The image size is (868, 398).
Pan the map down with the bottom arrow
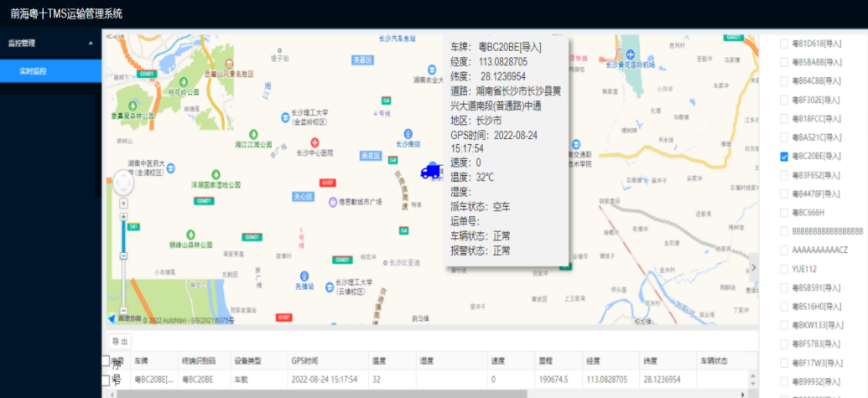coord(123,189)
